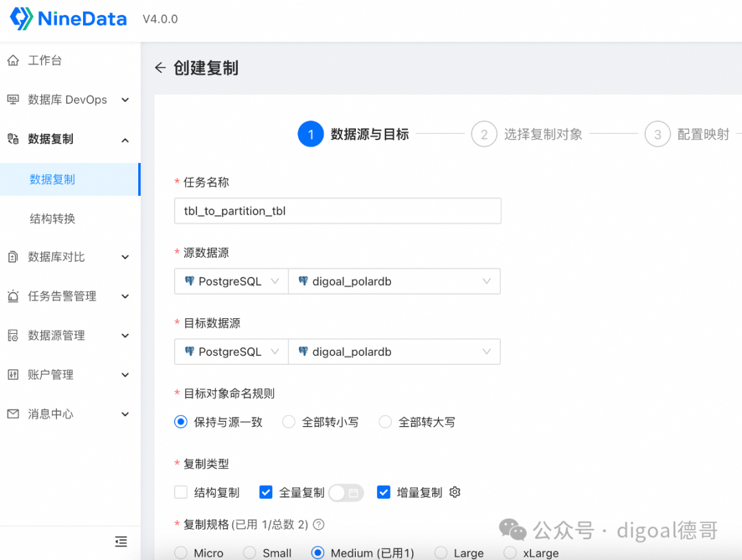Viewport: 742px width, 560px height.
Task: Open target data source digoal_polardb dropdown
Action: pos(394,352)
